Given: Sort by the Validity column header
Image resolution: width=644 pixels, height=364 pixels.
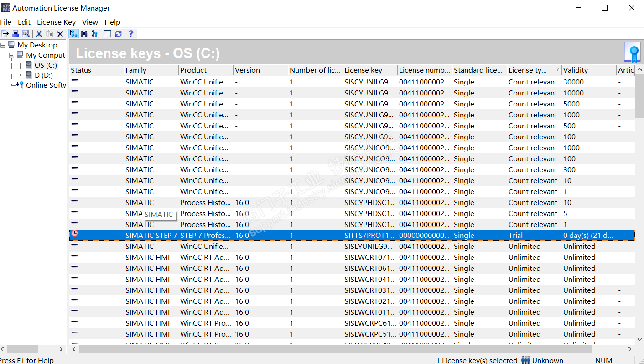Looking at the screenshot, I should coord(589,70).
